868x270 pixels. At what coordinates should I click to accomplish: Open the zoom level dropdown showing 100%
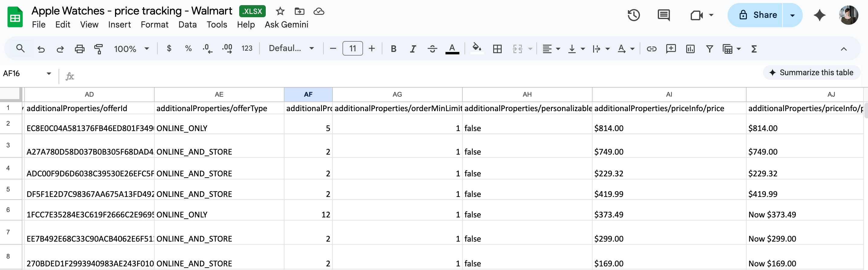point(131,49)
